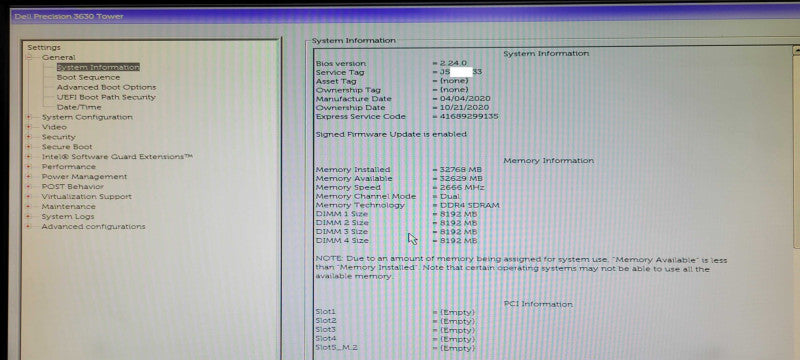
Task: Select Intel Software Guard Extensions category
Action: point(117,157)
